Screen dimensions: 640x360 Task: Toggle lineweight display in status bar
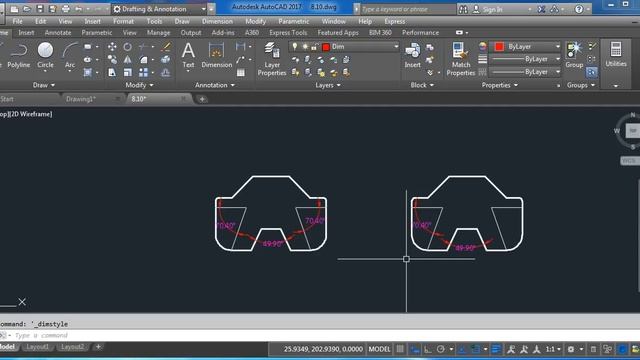click(496, 349)
